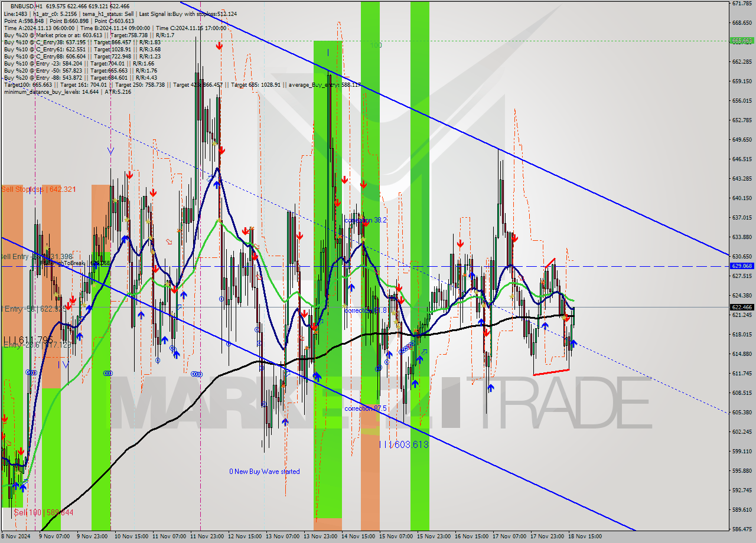Click the green 665.663 target price tag

tap(742, 41)
